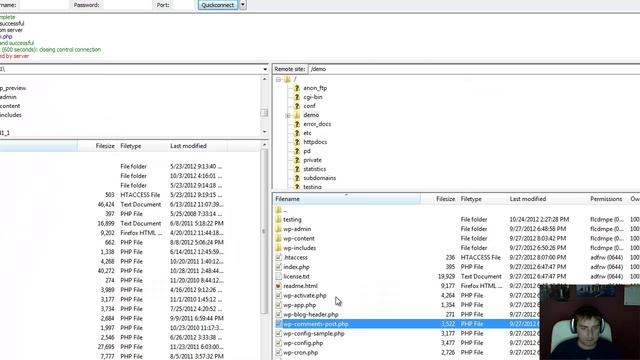Focus the Password input field
Image resolution: width=640 pixels, height=360 pixels.
(128, 5)
